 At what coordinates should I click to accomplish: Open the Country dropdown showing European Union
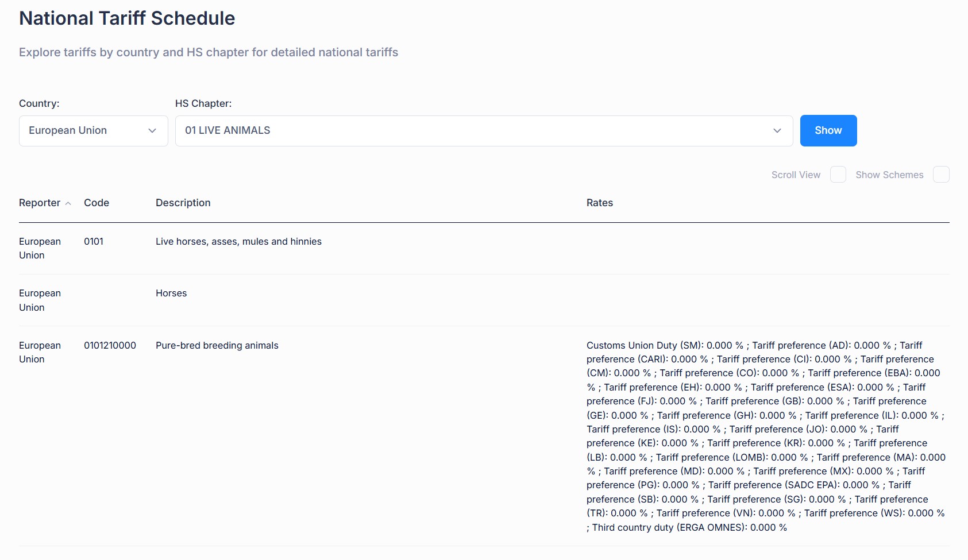[93, 131]
